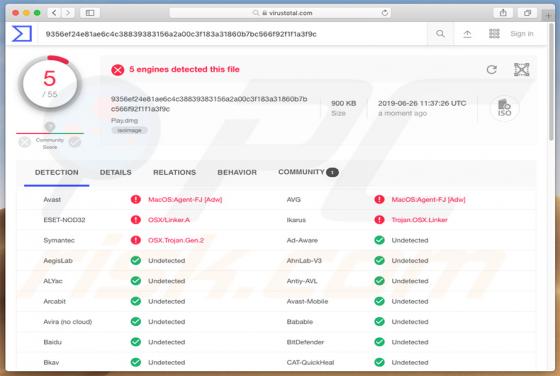Click the virustotal.com address bar
Image resolution: width=560 pixels, height=376 pixels.
pos(280,13)
